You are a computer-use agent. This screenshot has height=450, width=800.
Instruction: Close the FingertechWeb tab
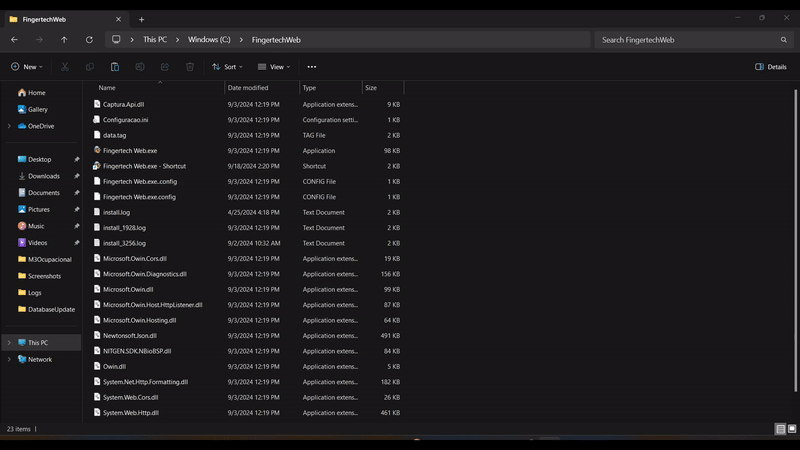click(118, 19)
